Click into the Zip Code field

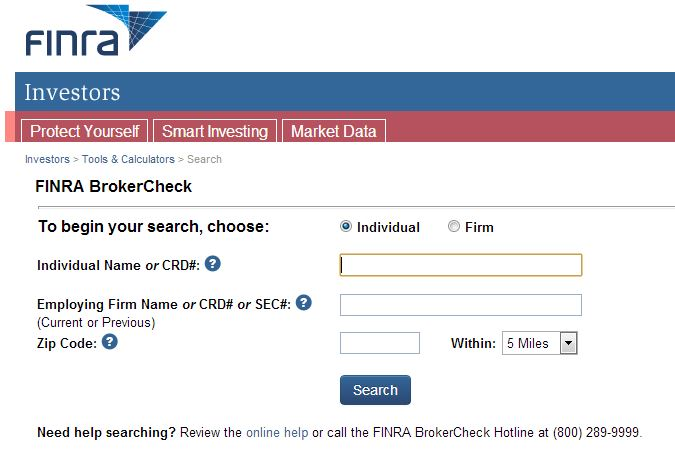[x=379, y=343]
